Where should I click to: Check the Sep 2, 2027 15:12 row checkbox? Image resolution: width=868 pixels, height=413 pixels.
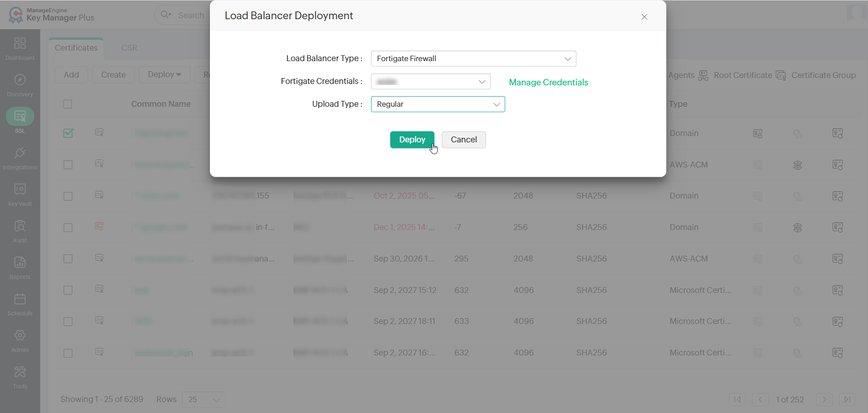click(68, 290)
